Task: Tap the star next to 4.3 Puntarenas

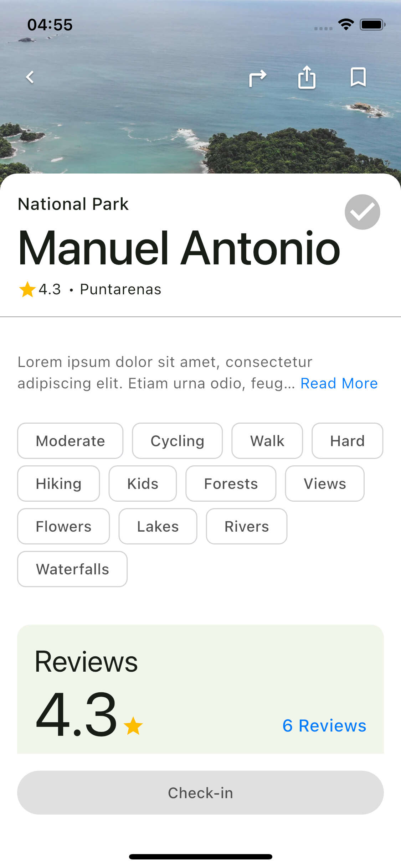Action: (x=27, y=289)
